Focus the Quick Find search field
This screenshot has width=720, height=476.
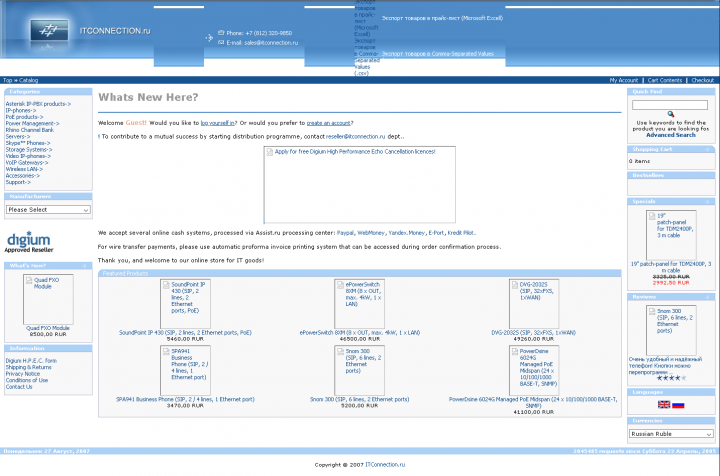(670, 105)
